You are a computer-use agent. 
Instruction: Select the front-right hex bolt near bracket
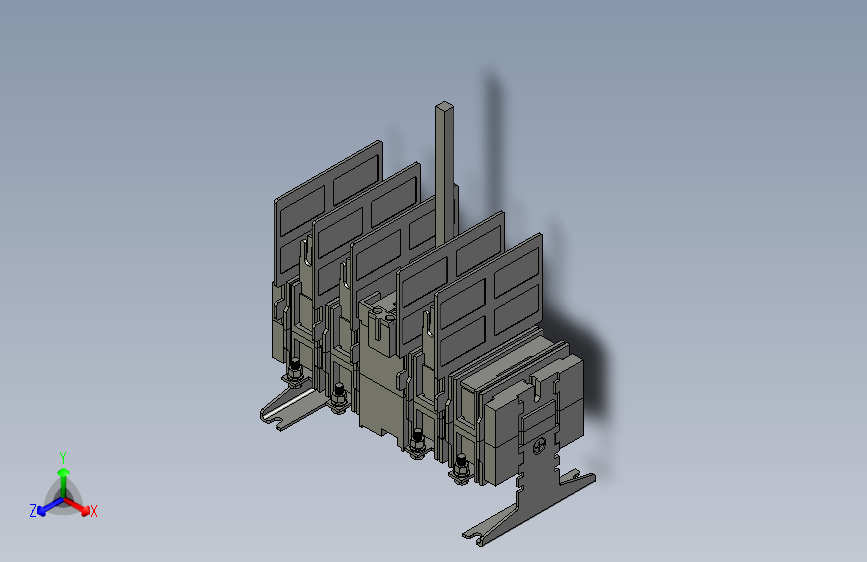(461, 469)
